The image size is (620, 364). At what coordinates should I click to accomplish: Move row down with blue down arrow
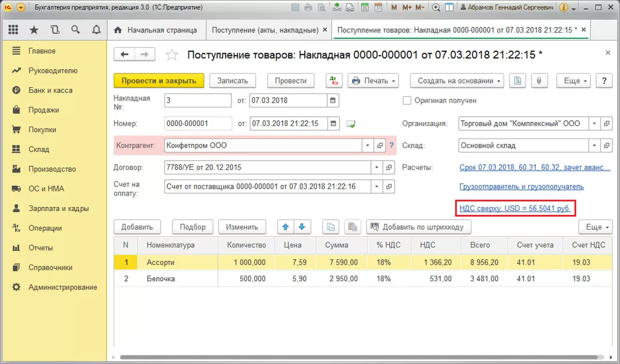302,227
